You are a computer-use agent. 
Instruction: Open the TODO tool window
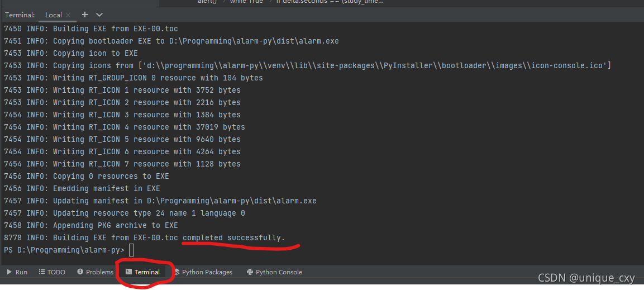tap(52, 272)
